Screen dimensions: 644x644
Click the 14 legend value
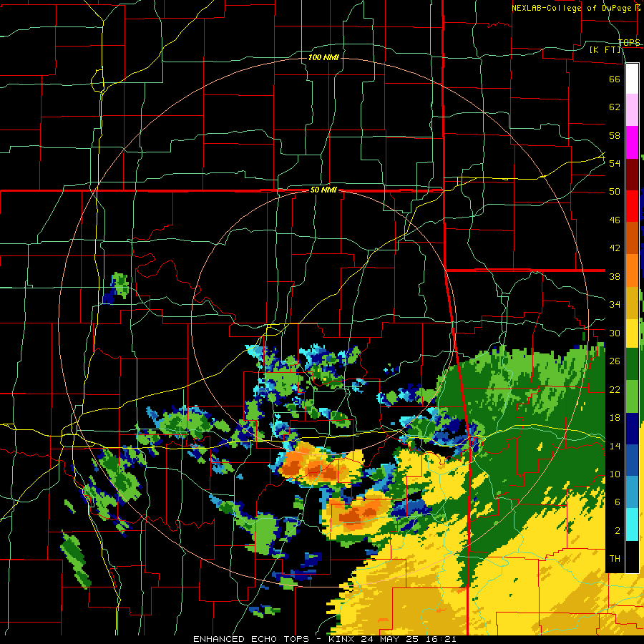click(615, 446)
